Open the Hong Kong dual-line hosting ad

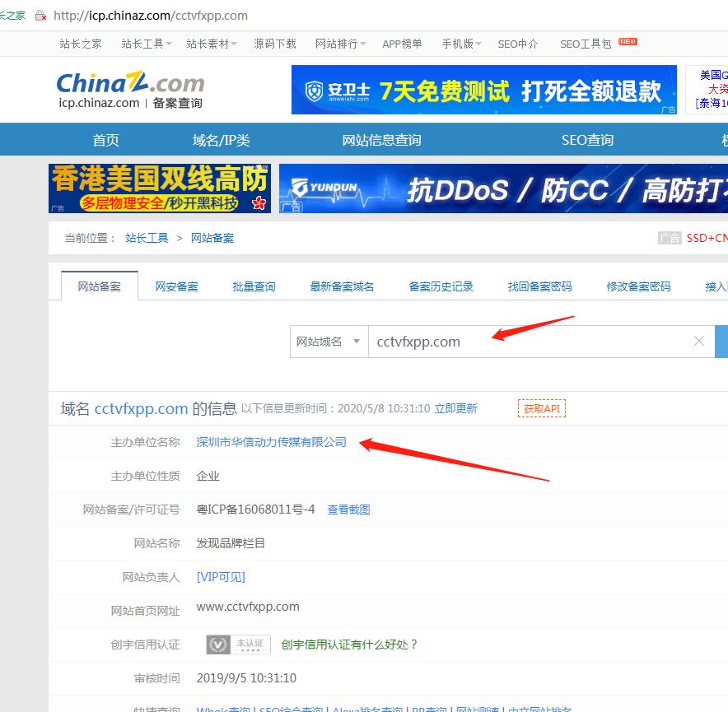point(159,188)
